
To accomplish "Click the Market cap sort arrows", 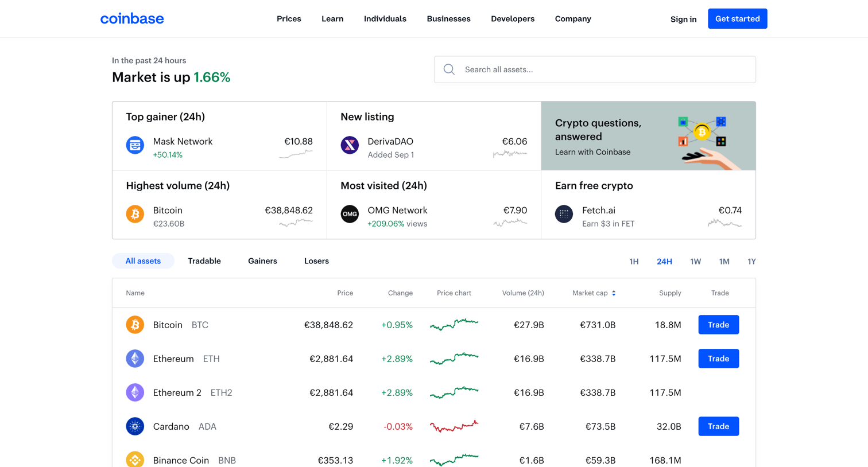I will click(614, 293).
